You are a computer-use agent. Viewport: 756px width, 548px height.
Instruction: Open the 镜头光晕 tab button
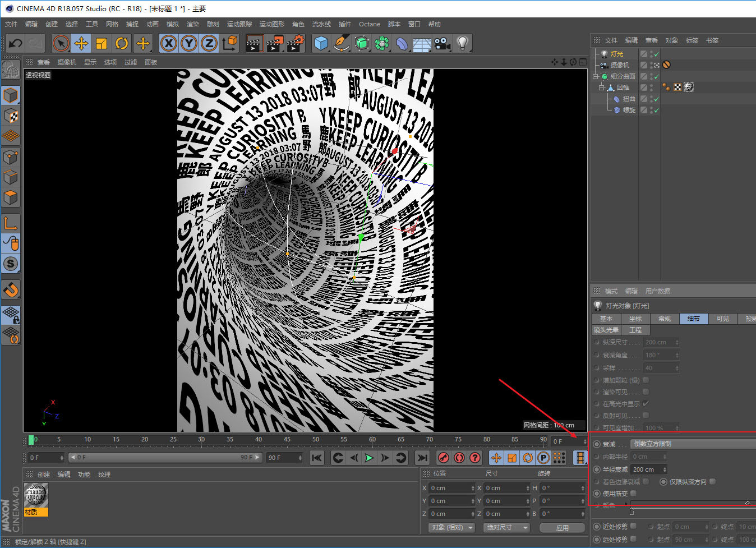tap(606, 330)
